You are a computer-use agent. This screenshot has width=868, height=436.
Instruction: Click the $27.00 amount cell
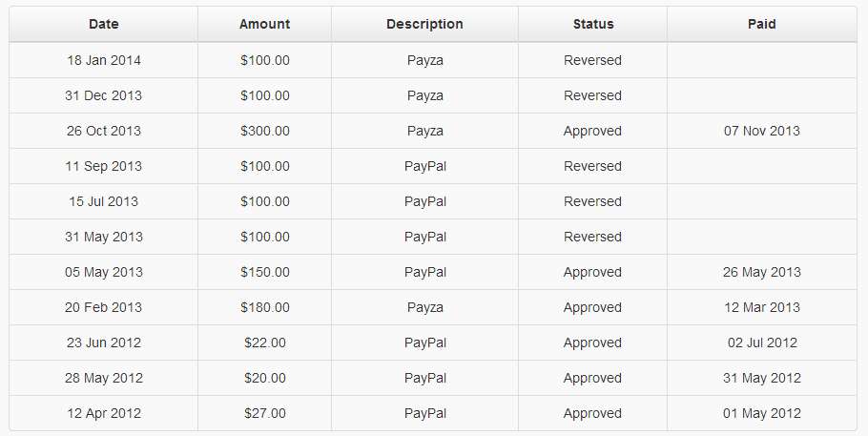[265, 413]
